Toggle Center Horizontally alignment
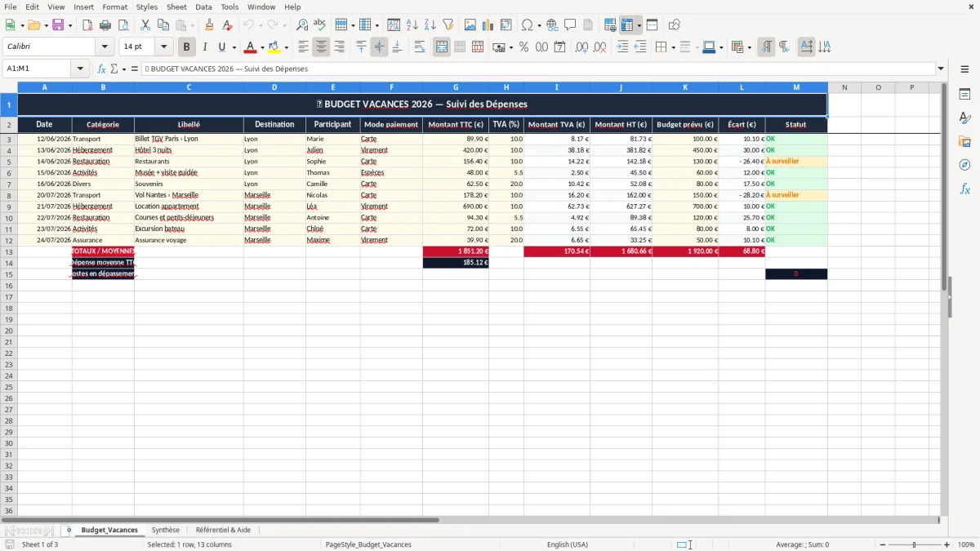980x551 pixels. 321,47
